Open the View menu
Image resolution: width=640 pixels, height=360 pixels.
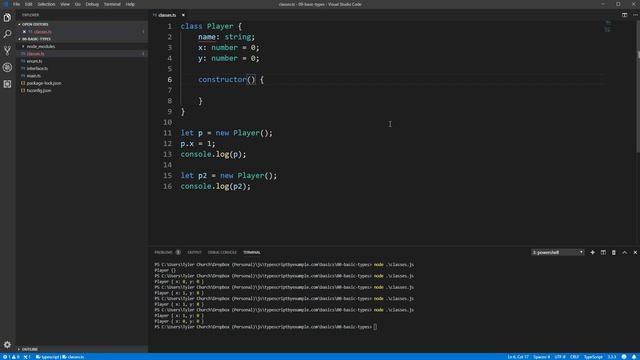(65, 4)
